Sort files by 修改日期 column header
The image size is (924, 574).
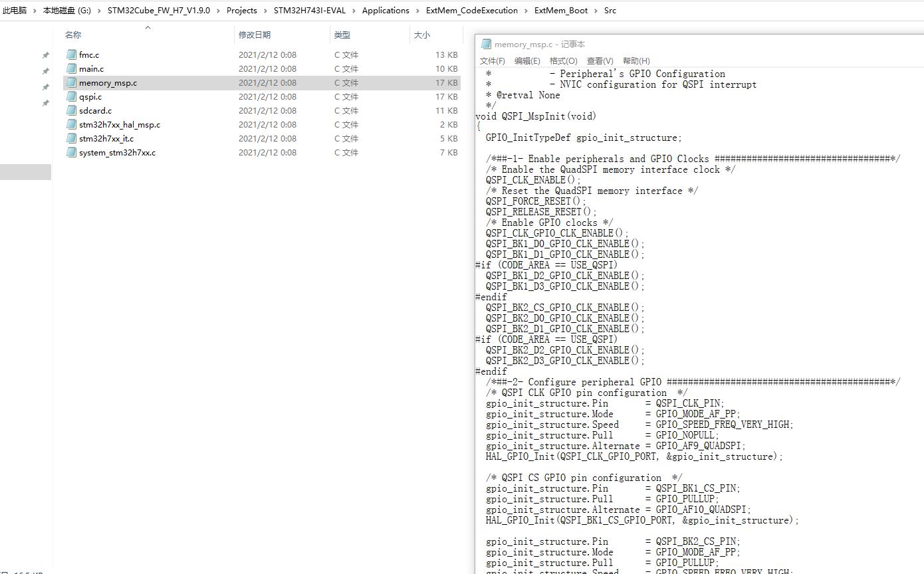[255, 35]
